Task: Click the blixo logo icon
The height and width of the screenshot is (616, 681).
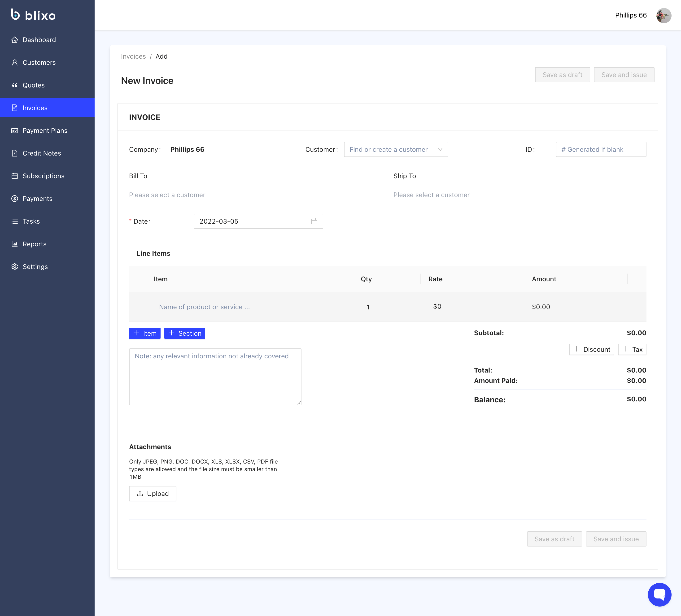Action: [x=15, y=14]
